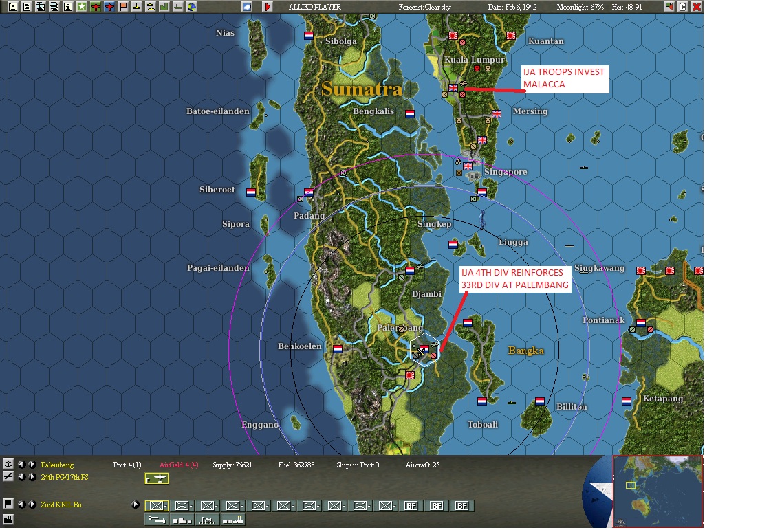
Task: Click the resources stacked blocks icon
Action: coord(182,520)
